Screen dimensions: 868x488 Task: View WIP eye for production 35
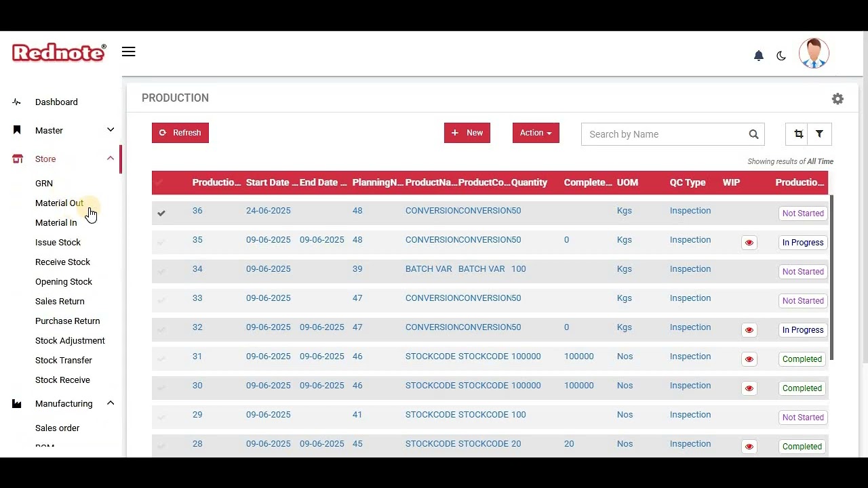tap(749, 243)
